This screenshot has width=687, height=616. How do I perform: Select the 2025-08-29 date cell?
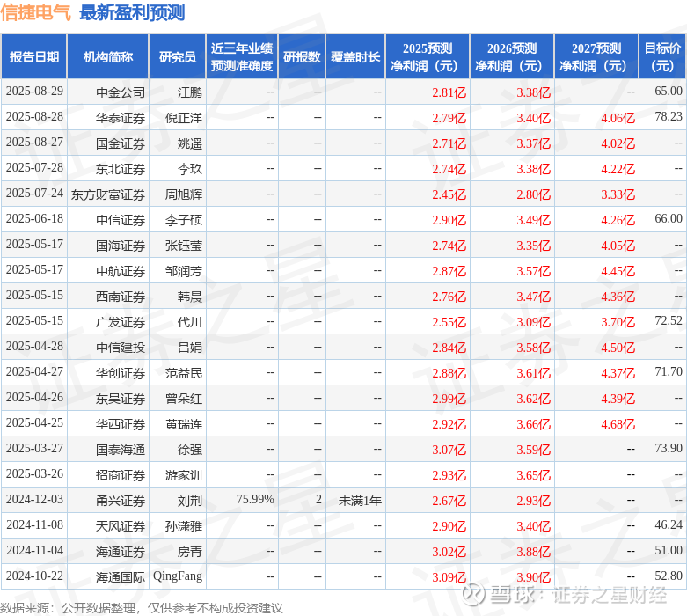34,92
